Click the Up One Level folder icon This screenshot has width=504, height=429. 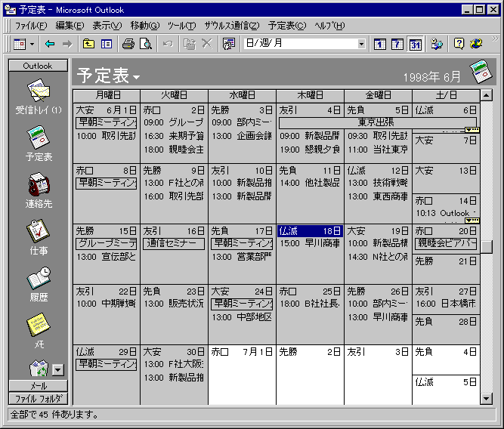pos(88,44)
